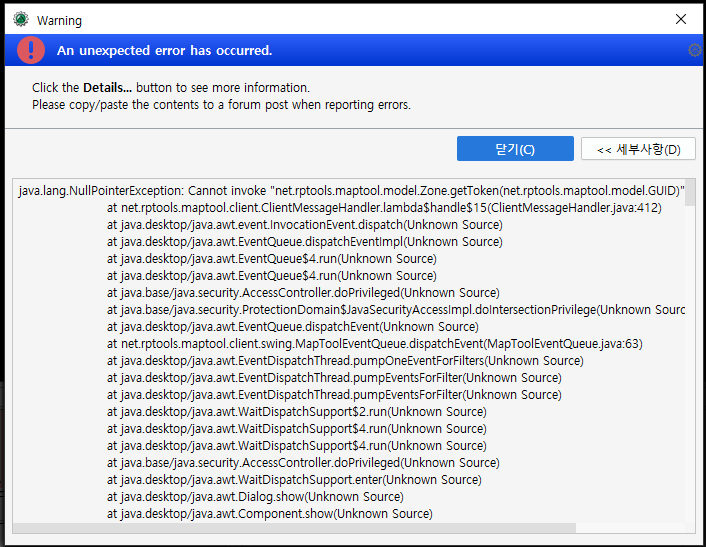
Task: Click the horizontal scrollbar thumb under stack trace
Action: coord(294,528)
